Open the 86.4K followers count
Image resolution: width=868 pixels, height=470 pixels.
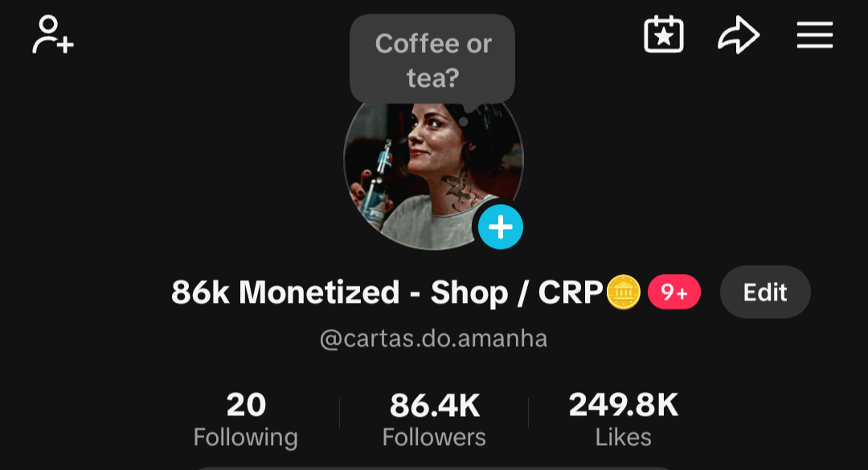(435, 405)
